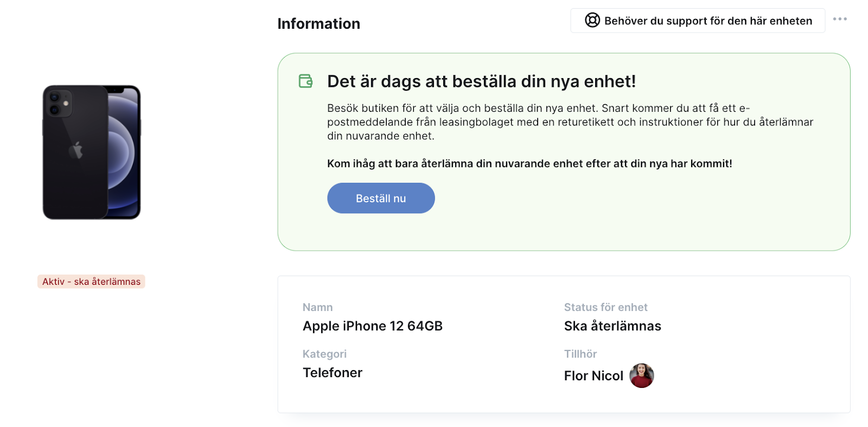
Task: Click the Flor Nicol owner name
Action: coord(593,376)
